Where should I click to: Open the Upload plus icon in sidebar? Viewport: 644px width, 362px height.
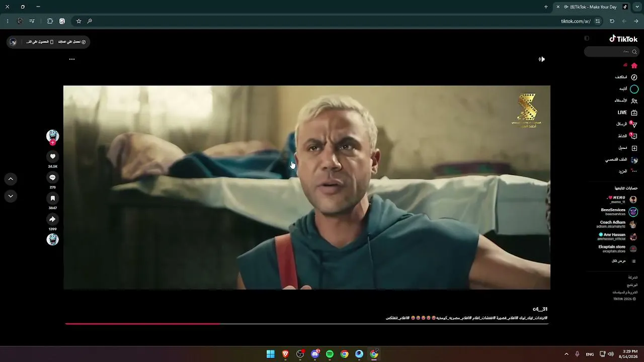(x=634, y=148)
